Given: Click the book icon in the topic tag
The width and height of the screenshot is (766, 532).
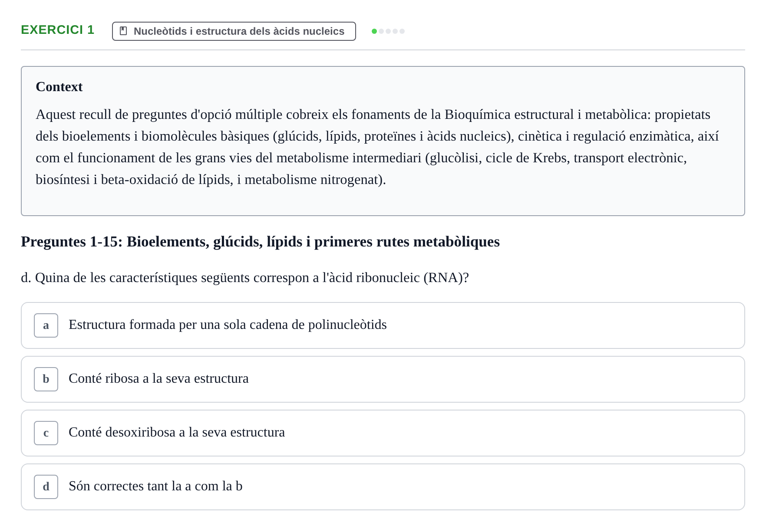Looking at the screenshot, I should click(123, 31).
